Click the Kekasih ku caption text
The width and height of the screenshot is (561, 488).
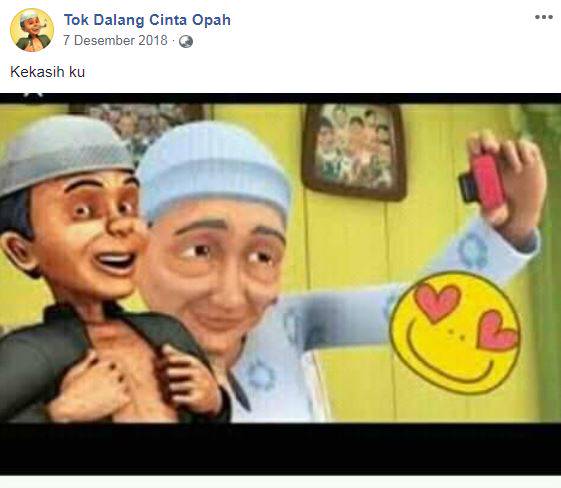point(47,72)
